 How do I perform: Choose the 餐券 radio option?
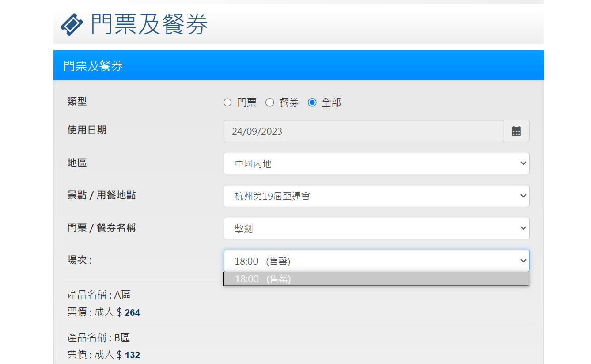tap(270, 103)
